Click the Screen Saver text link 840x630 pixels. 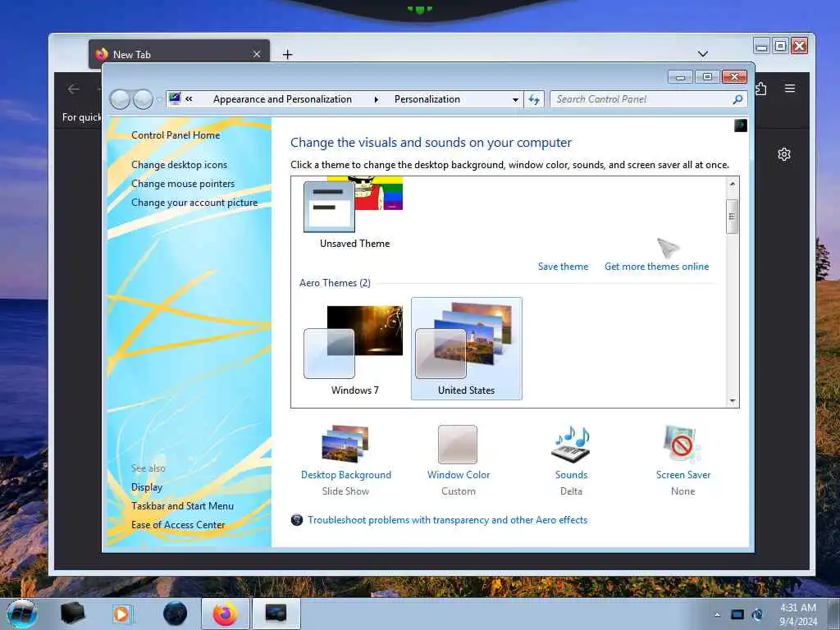[x=683, y=475]
